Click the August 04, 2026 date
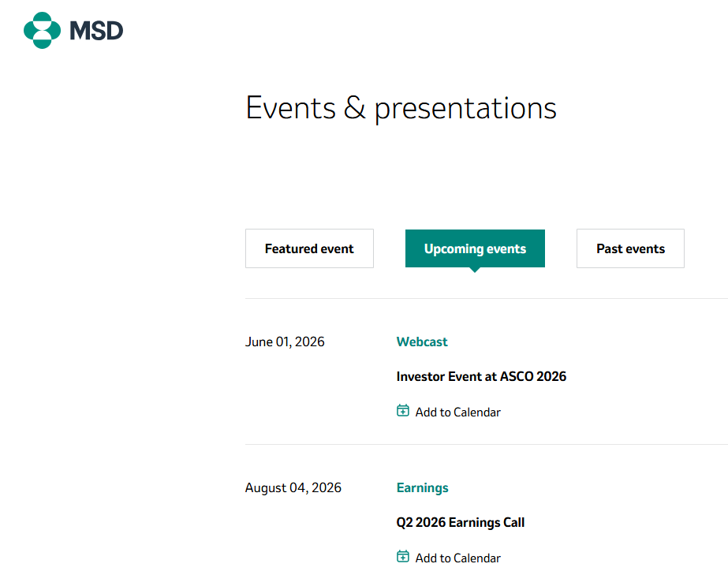Screen dimensions: 728x586 293,487
